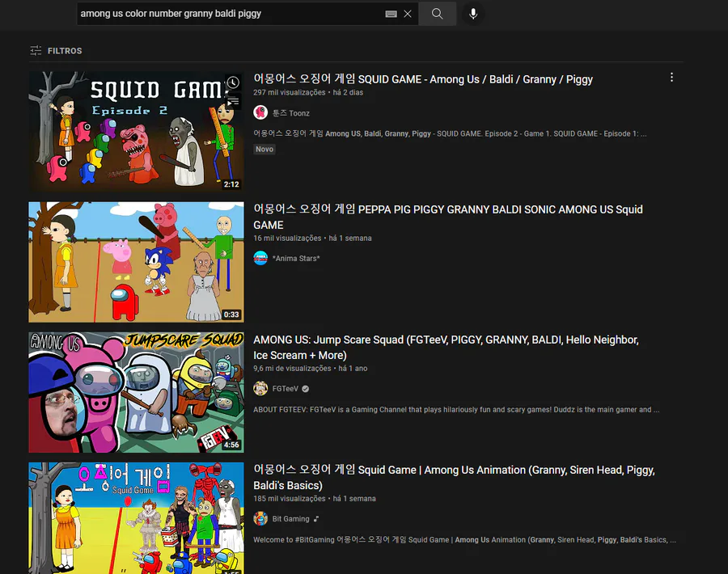The height and width of the screenshot is (574, 728).
Task: Add Squid Game Episode 2 thumbnail to queue
Action: pyautogui.click(x=233, y=101)
